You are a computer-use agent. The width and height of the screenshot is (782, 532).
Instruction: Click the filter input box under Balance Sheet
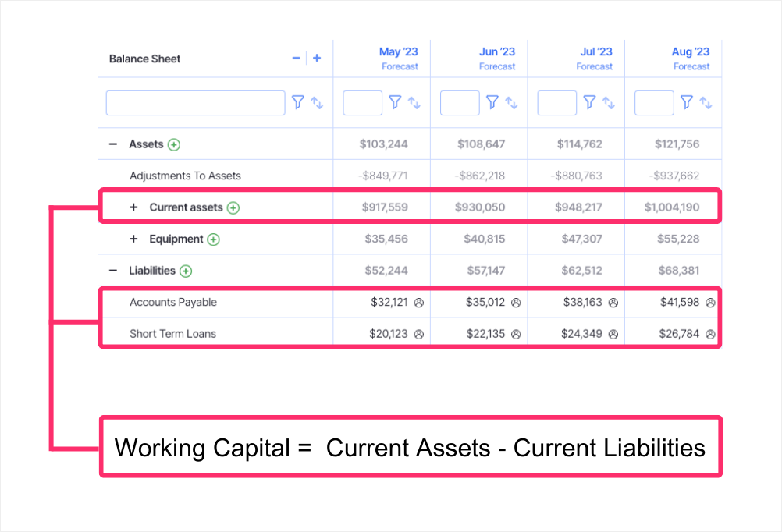click(195, 102)
